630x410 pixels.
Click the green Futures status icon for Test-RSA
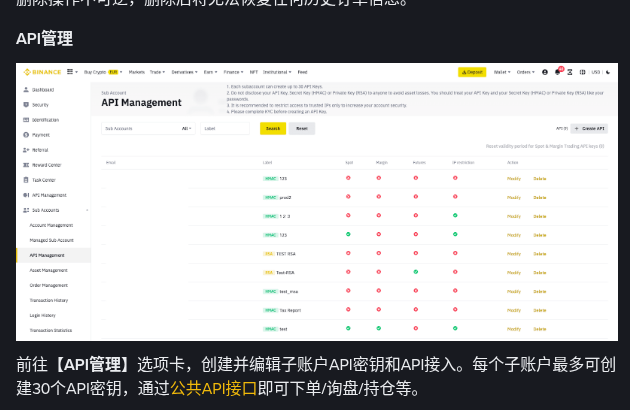416,272
